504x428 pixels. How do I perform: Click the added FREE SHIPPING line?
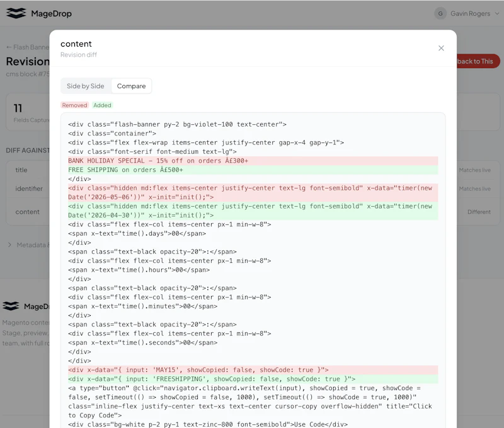(x=253, y=170)
